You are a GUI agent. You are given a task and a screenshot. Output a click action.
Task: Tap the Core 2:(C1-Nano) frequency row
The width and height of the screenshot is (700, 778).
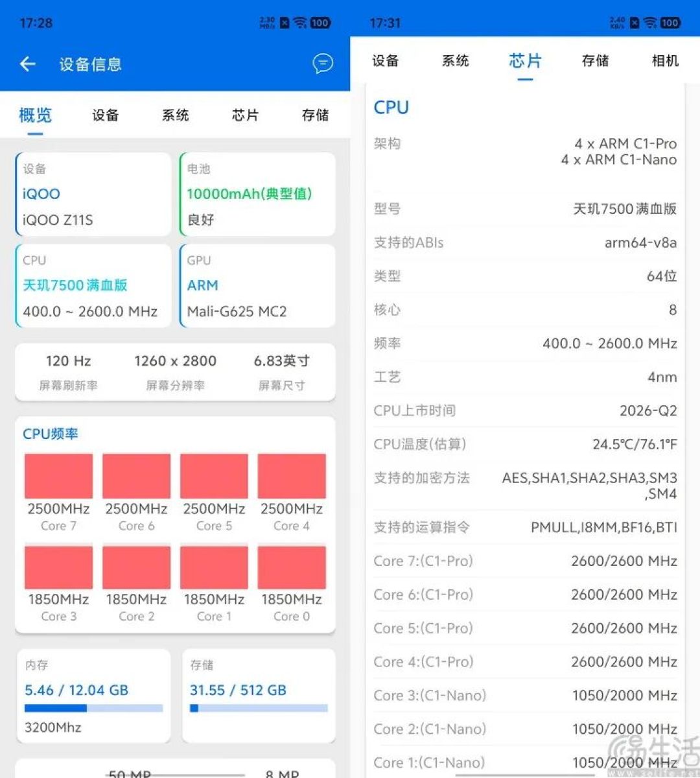[525, 730]
